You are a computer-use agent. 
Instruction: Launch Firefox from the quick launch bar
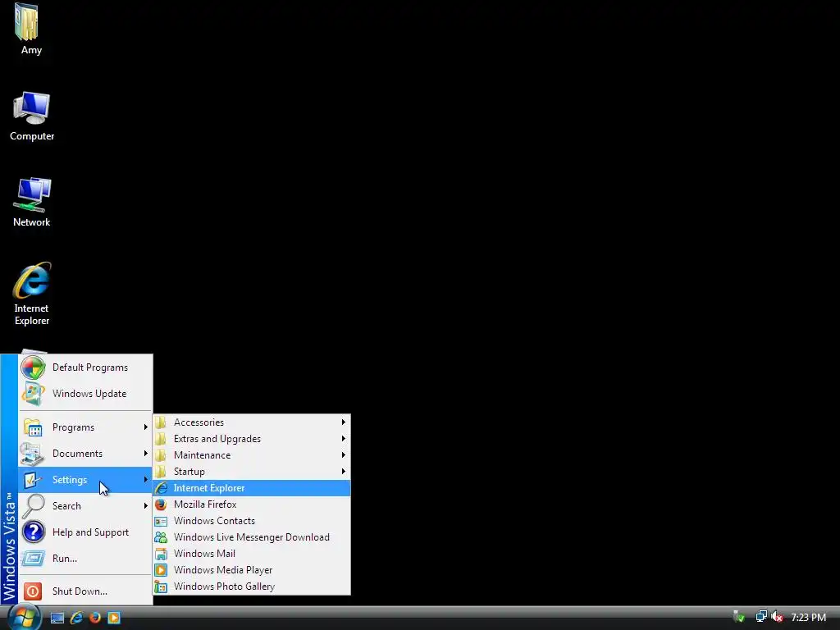click(95, 618)
